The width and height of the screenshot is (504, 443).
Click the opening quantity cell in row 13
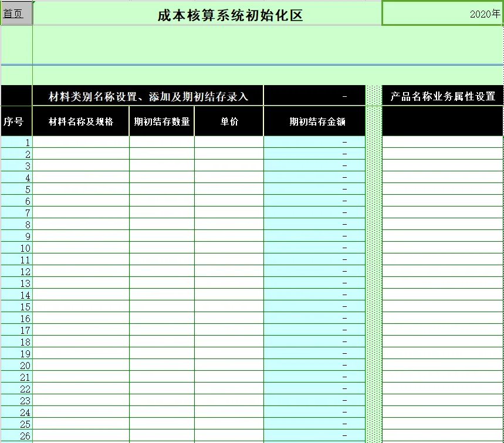tap(162, 283)
